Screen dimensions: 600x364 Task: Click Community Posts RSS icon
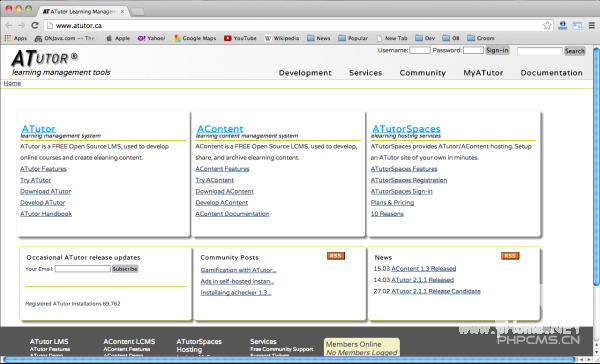(x=336, y=256)
